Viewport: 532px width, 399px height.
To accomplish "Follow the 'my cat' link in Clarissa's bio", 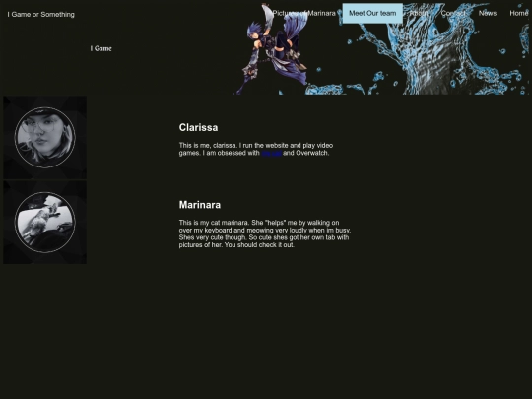I will point(271,153).
